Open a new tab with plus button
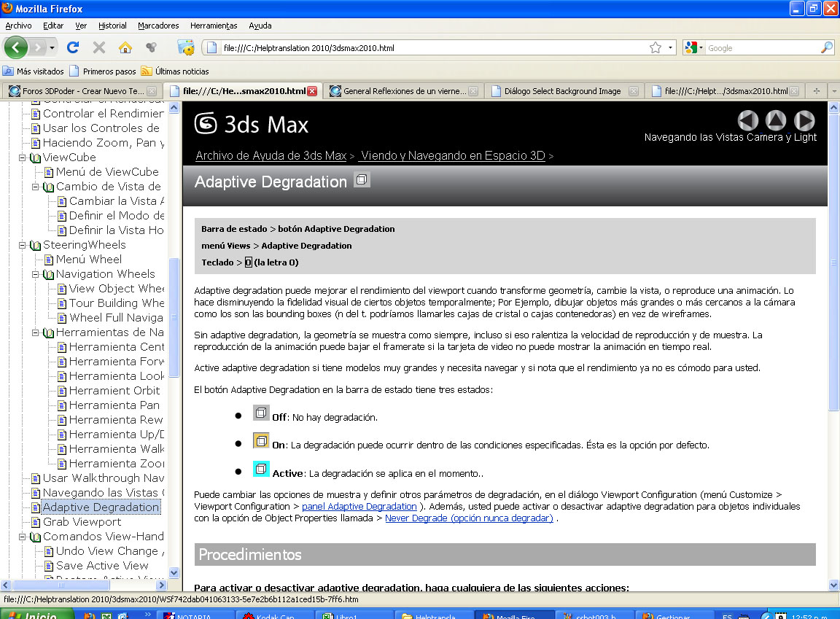This screenshot has height=619, width=840. [817, 91]
